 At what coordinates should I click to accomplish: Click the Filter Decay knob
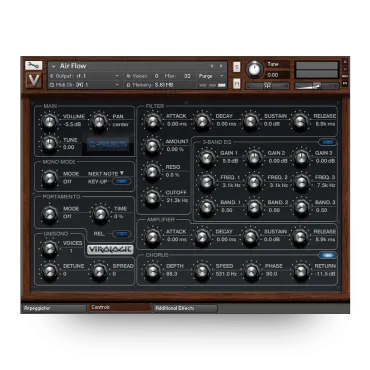point(202,121)
